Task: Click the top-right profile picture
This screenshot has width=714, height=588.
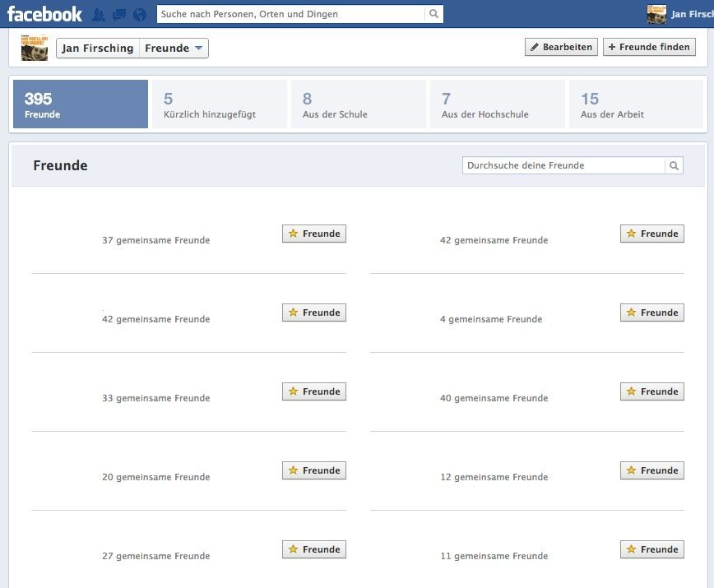Action: (x=656, y=15)
